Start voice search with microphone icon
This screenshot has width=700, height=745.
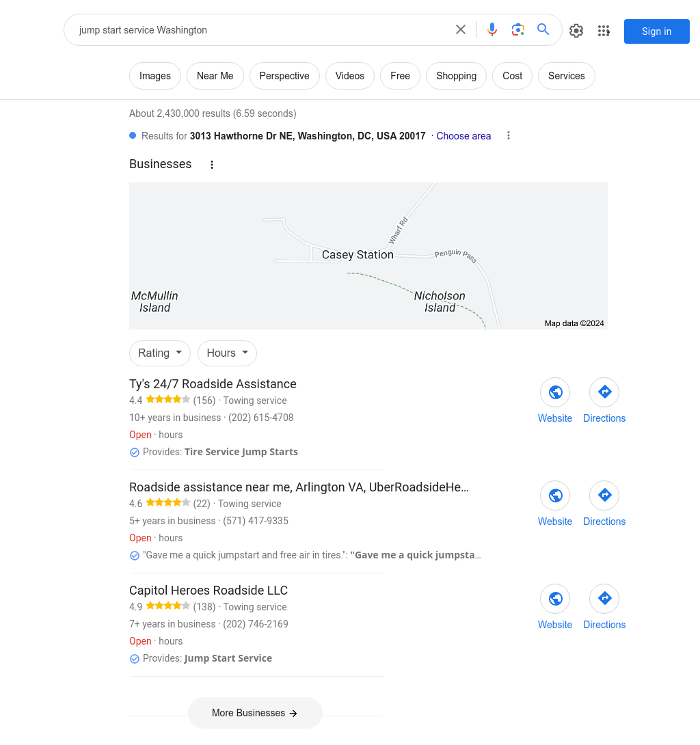click(492, 29)
